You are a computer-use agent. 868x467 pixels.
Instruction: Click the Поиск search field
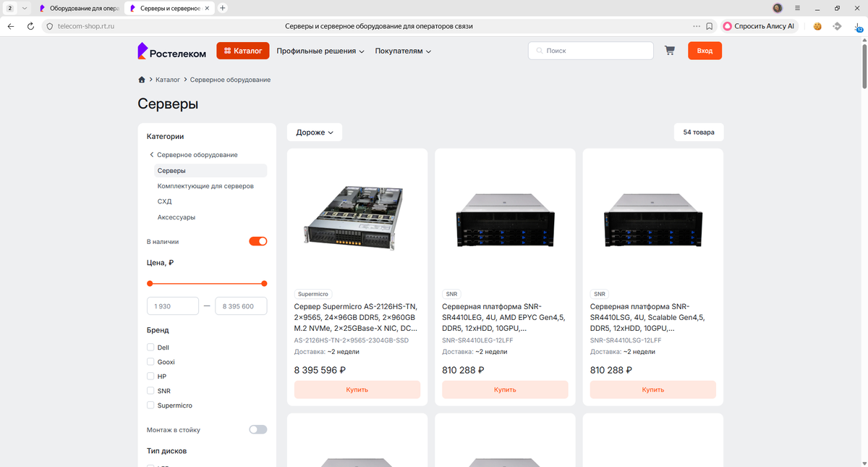click(x=591, y=51)
